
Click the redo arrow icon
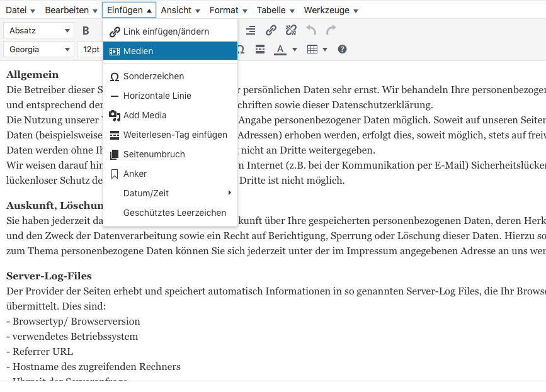click(x=331, y=31)
